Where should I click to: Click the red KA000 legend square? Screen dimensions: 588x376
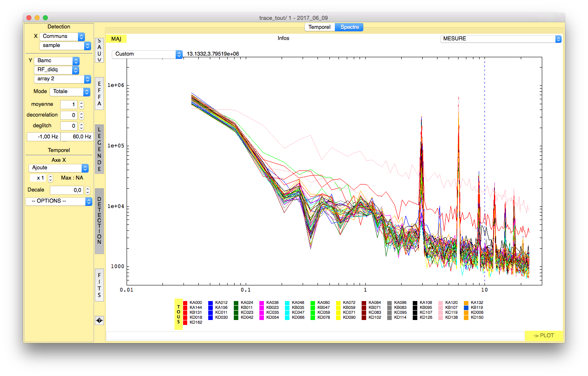tap(185, 303)
